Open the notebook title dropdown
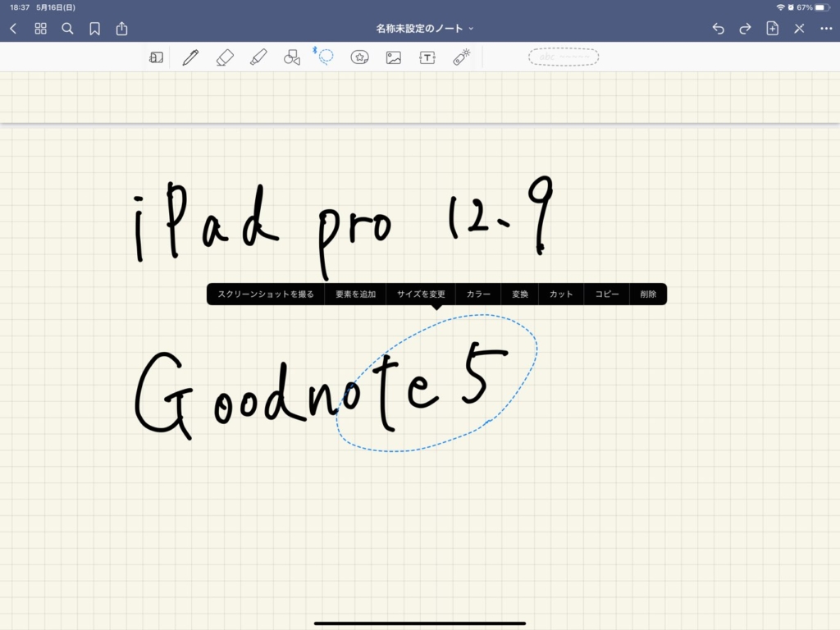 [424, 29]
